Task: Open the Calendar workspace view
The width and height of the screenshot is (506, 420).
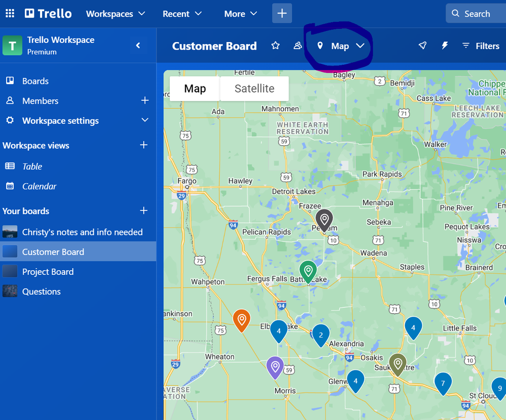Action: pyautogui.click(x=39, y=186)
